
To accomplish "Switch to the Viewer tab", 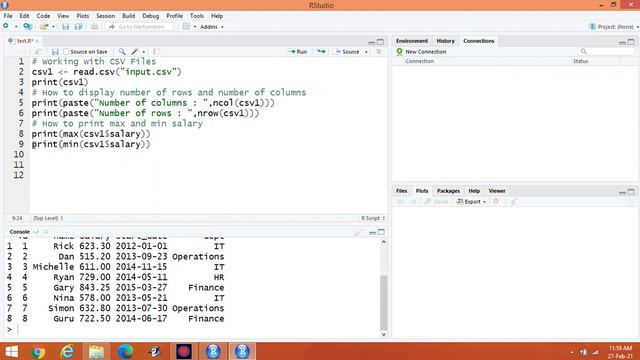I will pyautogui.click(x=497, y=191).
